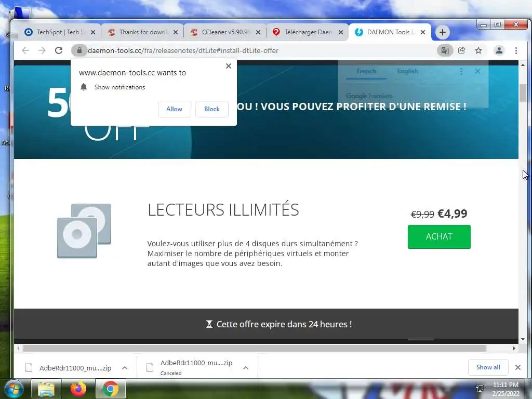Go forward with the forward arrow

coord(42,50)
